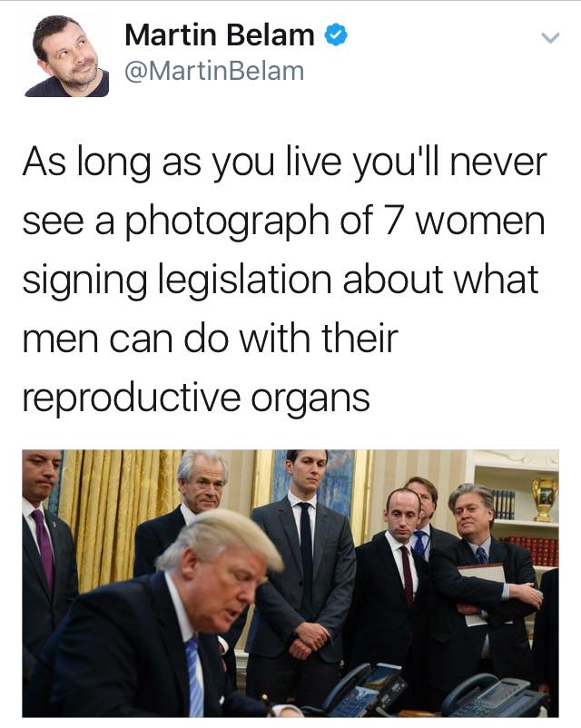Visit the @MartinBelam handle link

click(x=214, y=71)
